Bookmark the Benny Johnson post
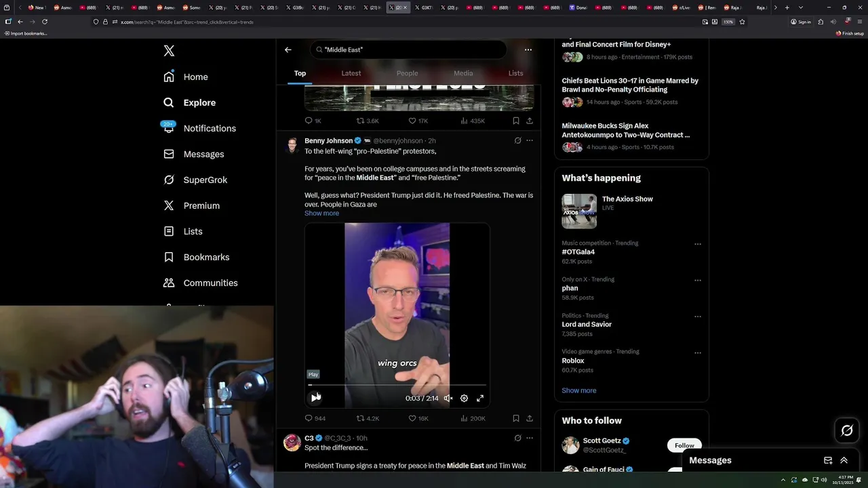 pyautogui.click(x=516, y=418)
